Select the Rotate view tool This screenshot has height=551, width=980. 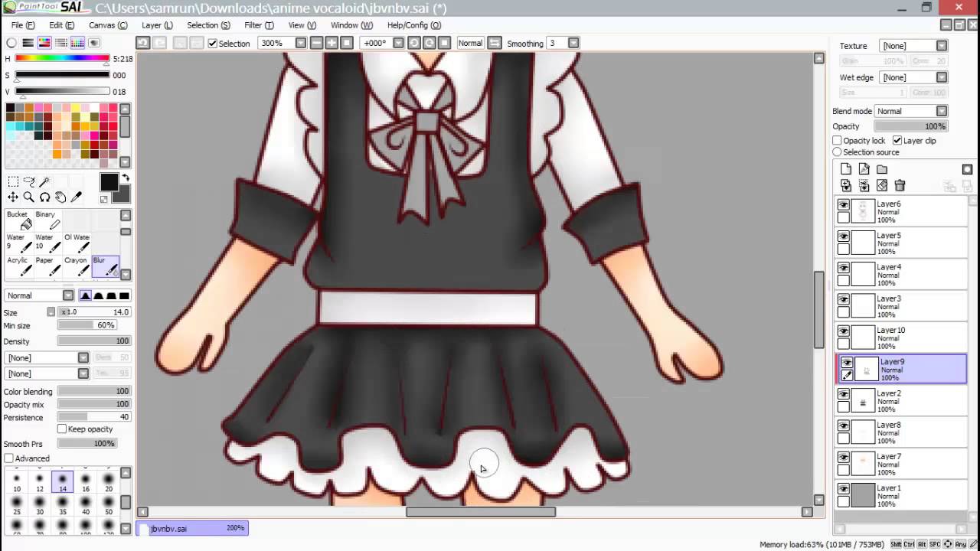pyautogui.click(x=44, y=197)
